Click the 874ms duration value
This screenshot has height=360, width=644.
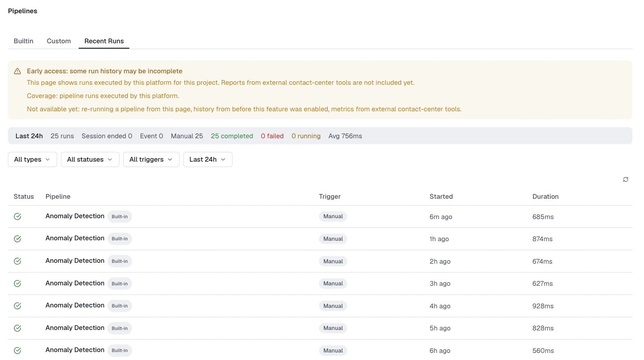tap(543, 239)
